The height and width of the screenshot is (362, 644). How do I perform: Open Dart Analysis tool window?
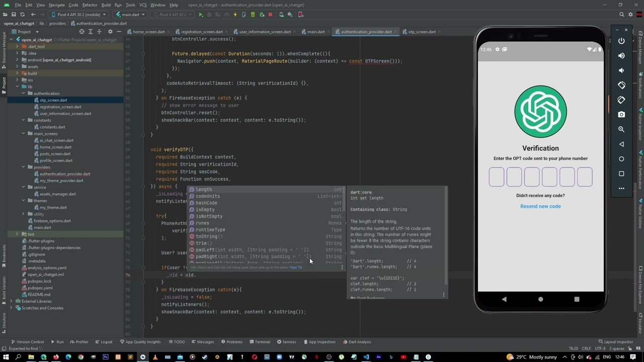pos(357,342)
